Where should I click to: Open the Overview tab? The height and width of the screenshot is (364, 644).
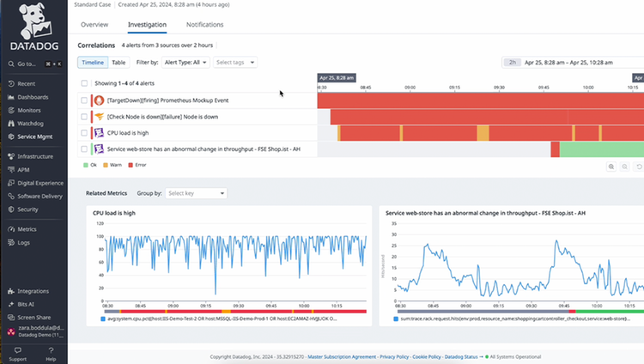click(x=94, y=25)
